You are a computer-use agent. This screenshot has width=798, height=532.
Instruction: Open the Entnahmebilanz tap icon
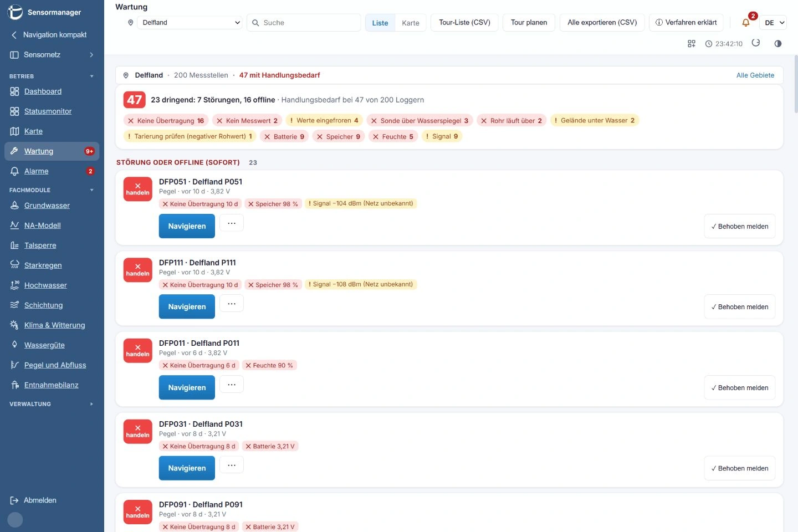[14, 385]
